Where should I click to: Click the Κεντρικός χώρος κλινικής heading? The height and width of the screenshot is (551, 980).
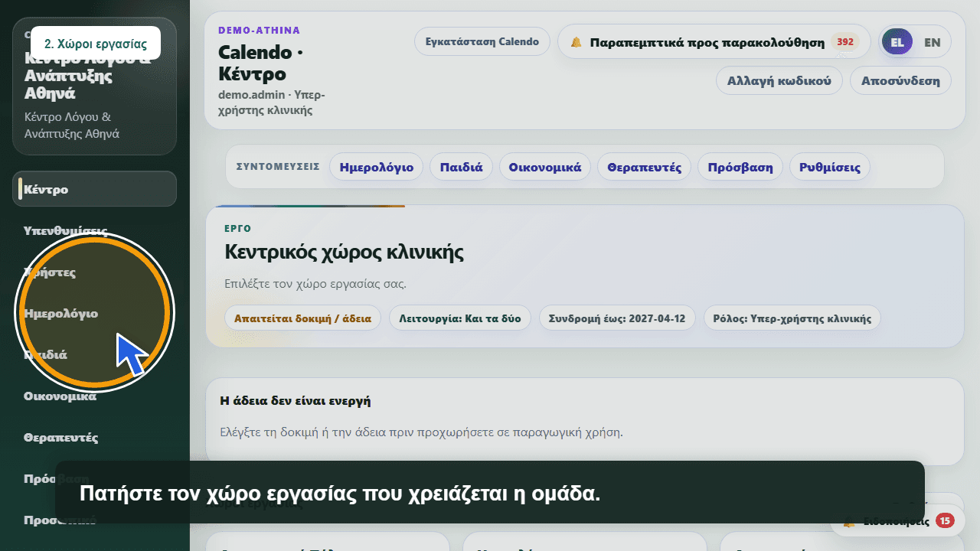(x=344, y=252)
